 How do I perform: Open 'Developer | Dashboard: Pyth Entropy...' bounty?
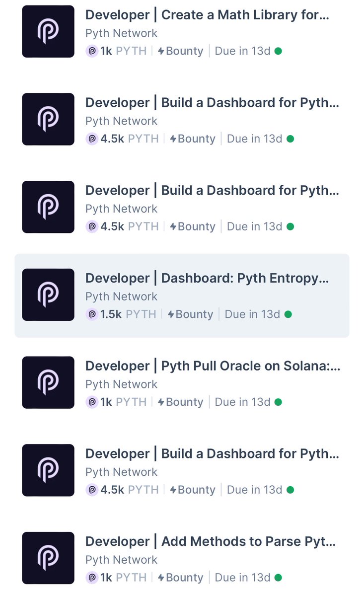(207, 278)
